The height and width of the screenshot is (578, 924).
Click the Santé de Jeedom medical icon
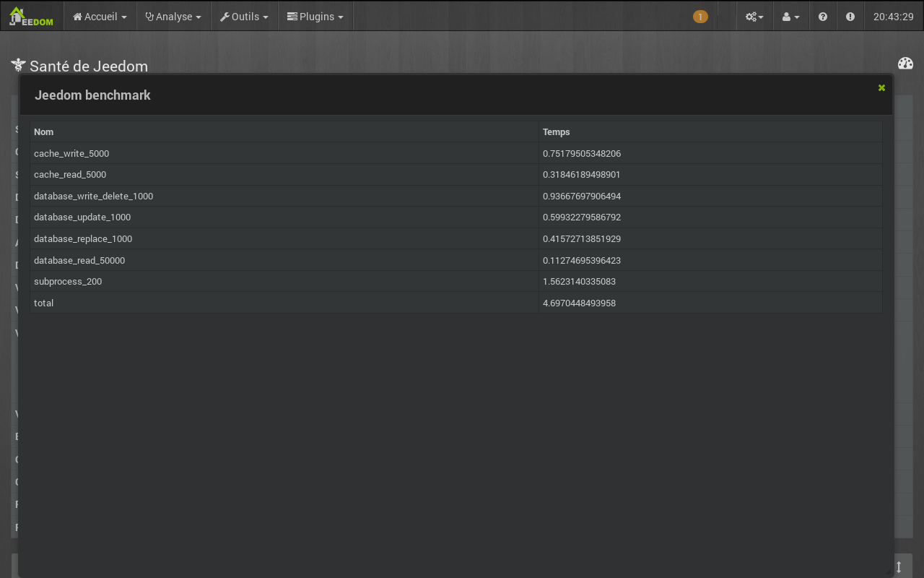click(18, 66)
